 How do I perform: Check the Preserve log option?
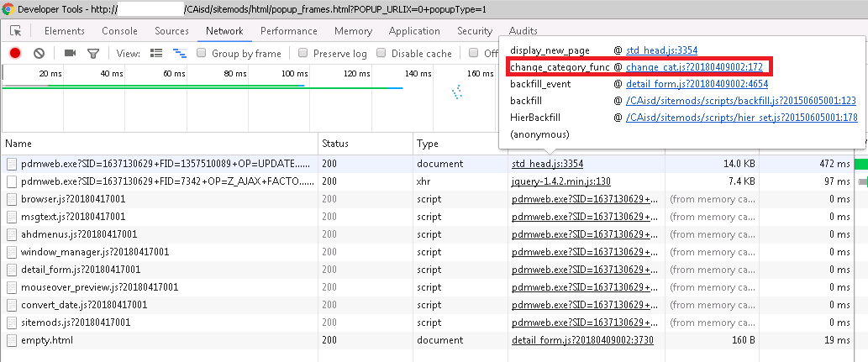coord(303,54)
